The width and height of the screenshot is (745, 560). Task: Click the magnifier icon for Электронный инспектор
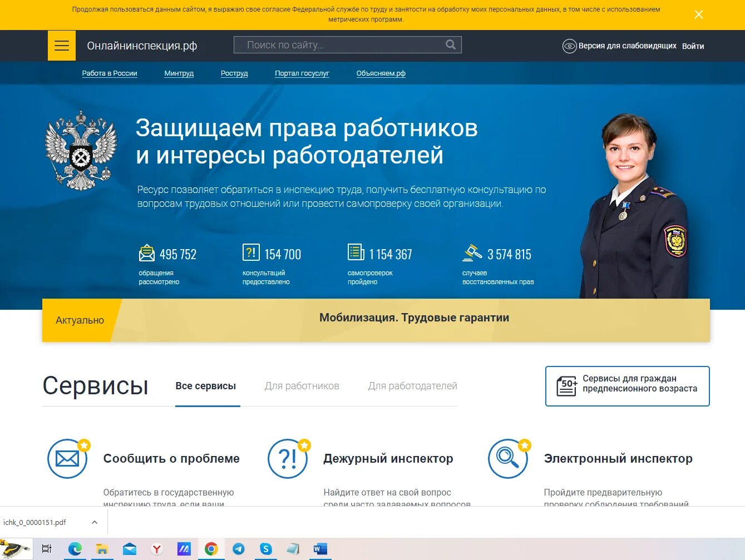(509, 459)
